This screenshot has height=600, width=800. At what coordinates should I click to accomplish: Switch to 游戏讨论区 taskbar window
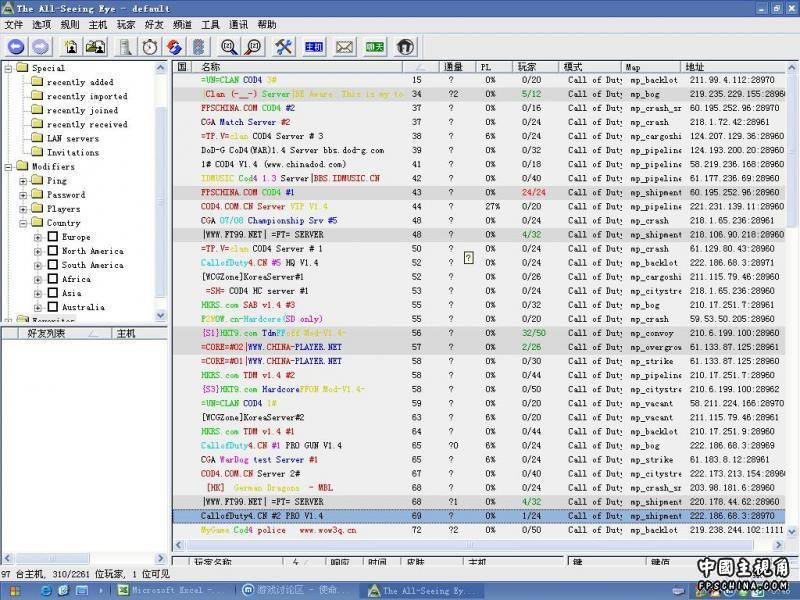pos(298,590)
